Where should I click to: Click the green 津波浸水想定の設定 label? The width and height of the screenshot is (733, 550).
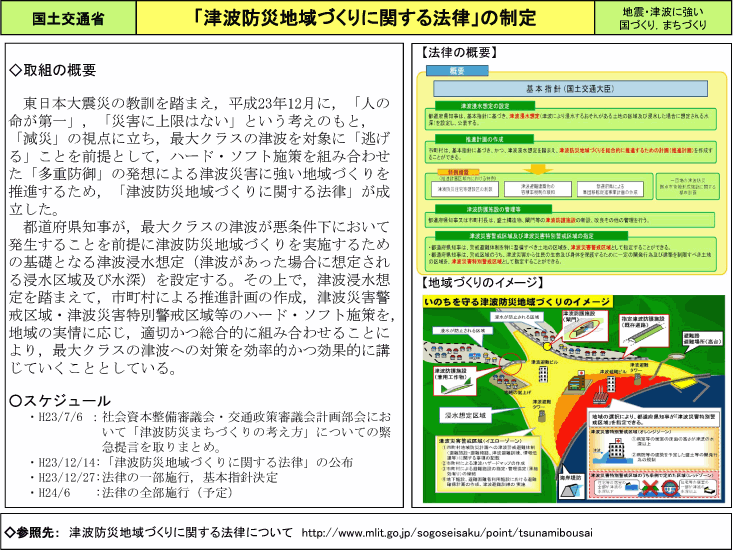point(484,106)
